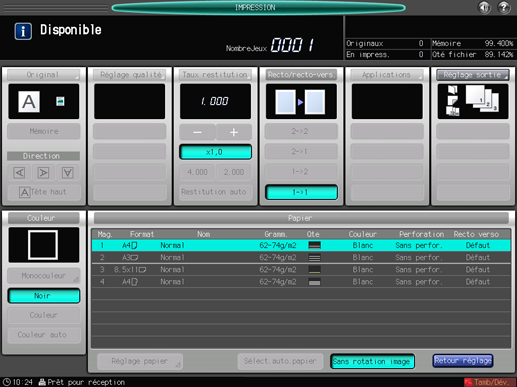Open the Applications settings

pos(387,75)
